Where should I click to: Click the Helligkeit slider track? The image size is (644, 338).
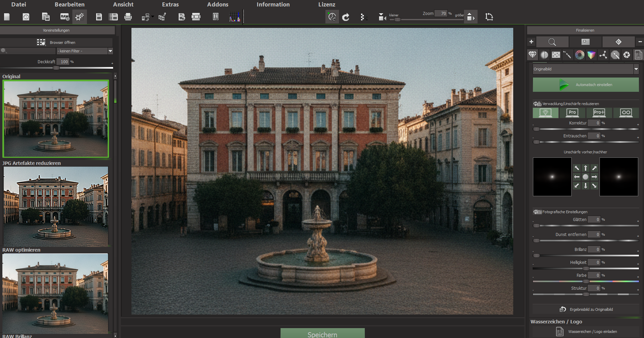(x=586, y=268)
